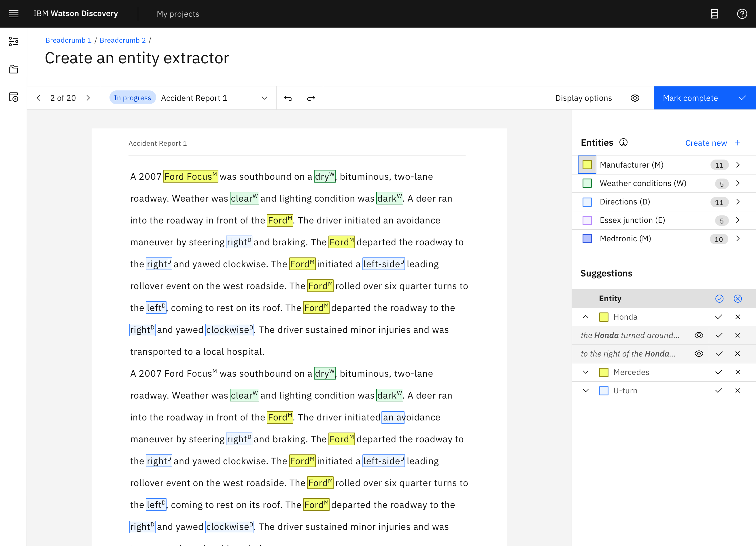Accept the Honda suggestion checkmark
This screenshot has width=756, height=546.
(719, 317)
